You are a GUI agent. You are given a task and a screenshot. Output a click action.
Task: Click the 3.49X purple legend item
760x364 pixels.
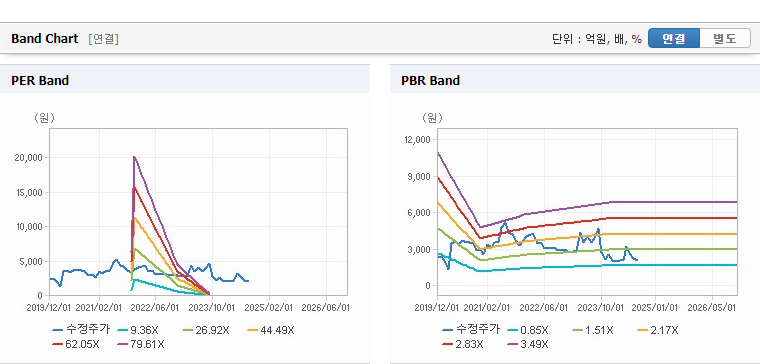pyautogui.click(x=528, y=344)
